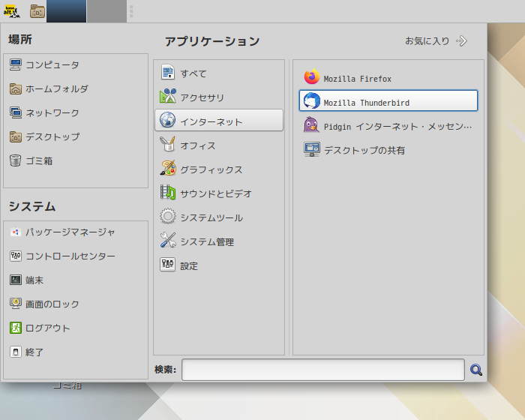Click the 終了 label
525x420 pixels.
34,352
